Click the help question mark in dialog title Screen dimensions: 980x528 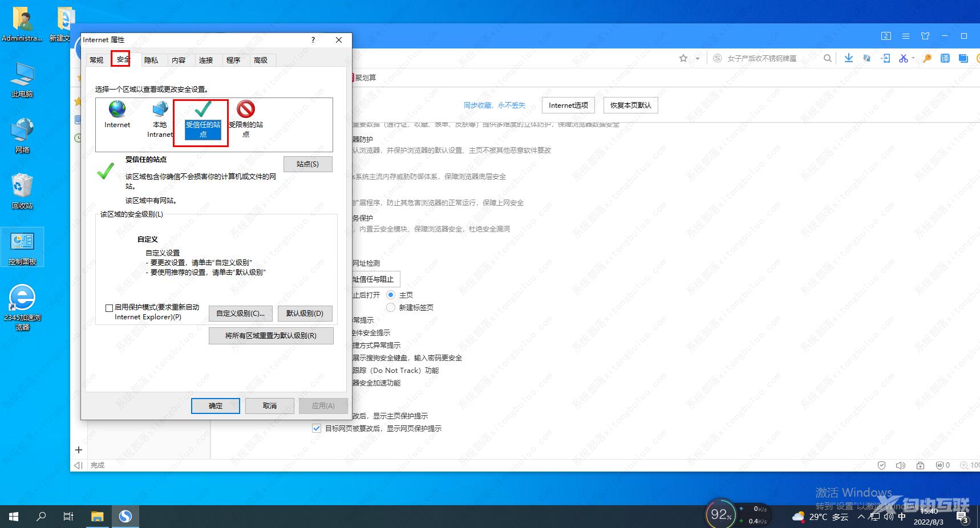[313, 40]
